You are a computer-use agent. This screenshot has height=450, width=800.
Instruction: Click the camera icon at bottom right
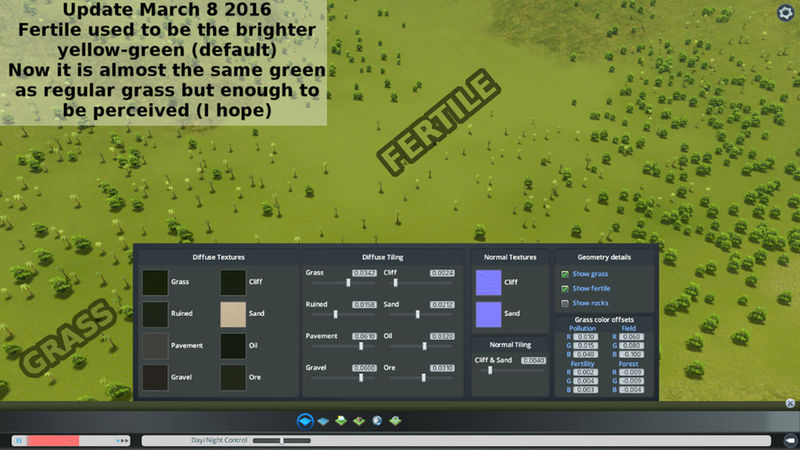788,440
